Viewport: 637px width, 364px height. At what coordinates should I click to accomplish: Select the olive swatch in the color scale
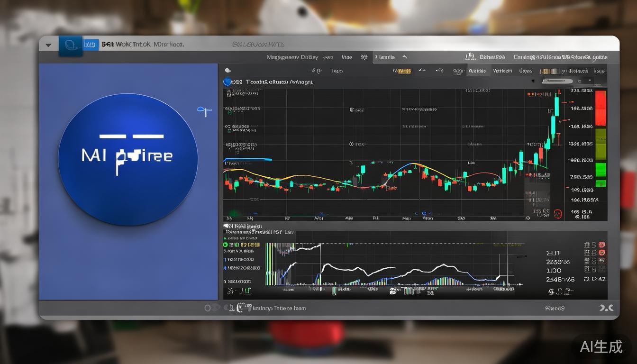pyautogui.click(x=601, y=143)
